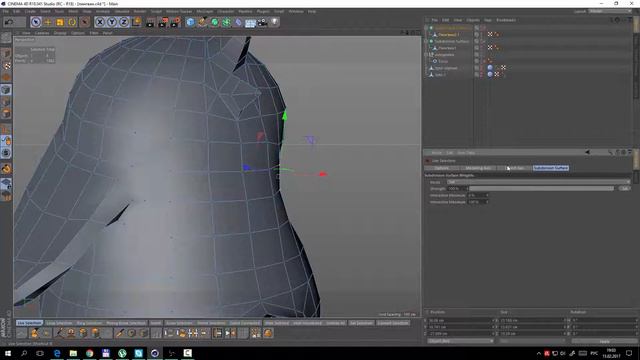Open Cinema 4D icon in Windows taskbar
640x360 pixels.
(x=155, y=353)
